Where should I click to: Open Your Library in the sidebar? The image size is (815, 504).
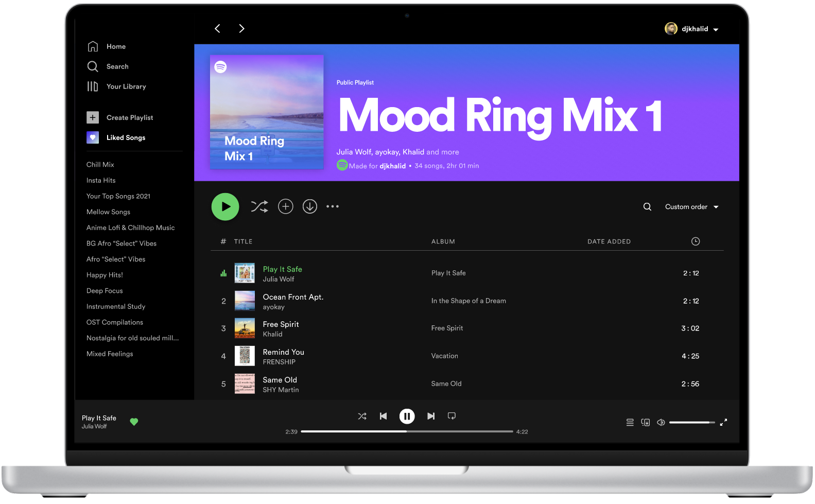[117, 86]
